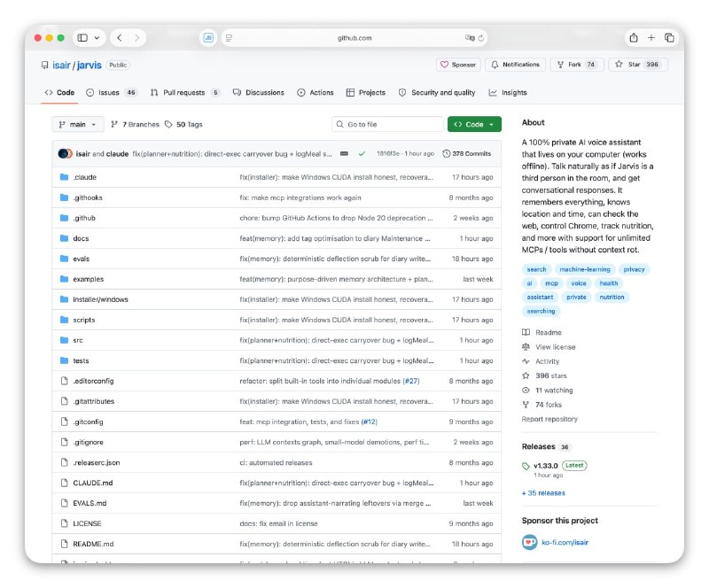Open the View license link
Screen dimensions: 709x588
click(x=549, y=347)
